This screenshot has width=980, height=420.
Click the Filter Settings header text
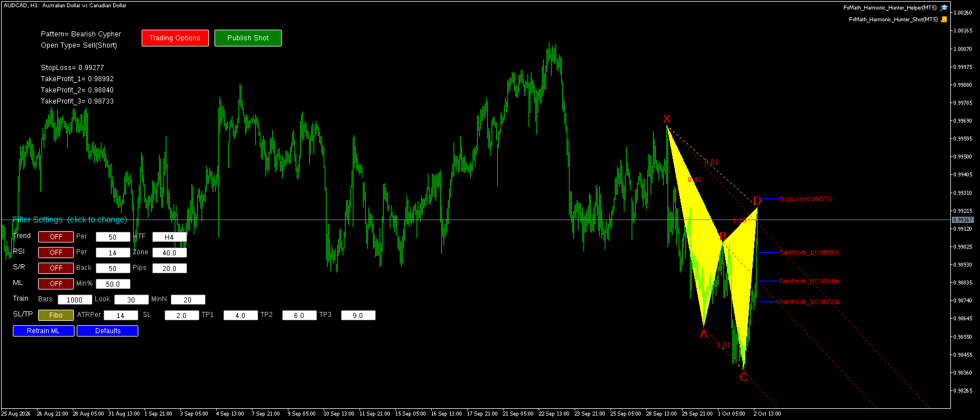click(x=70, y=220)
